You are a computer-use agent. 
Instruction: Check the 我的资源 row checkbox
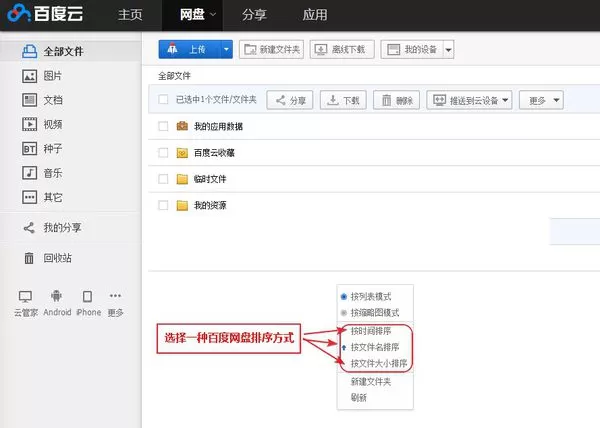pos(163,205)
